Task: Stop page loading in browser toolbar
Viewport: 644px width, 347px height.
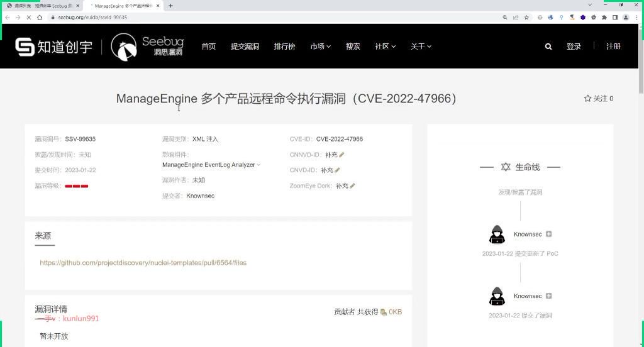Action: point(29,17)
